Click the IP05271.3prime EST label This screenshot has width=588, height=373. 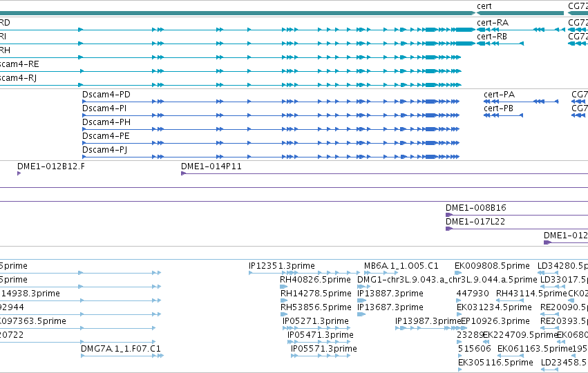(x=315, y=321)
